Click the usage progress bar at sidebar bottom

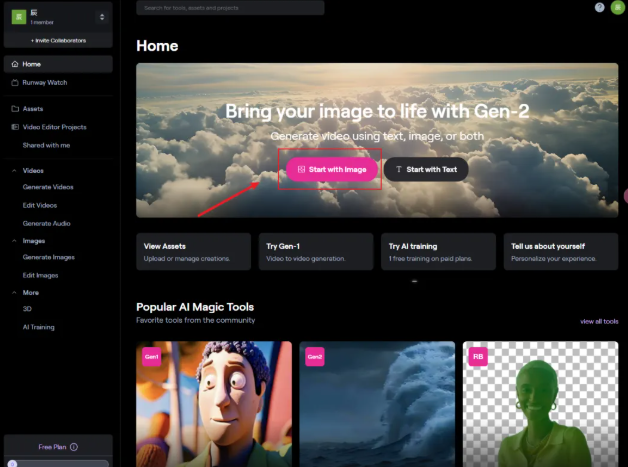[x=58, y=463]
